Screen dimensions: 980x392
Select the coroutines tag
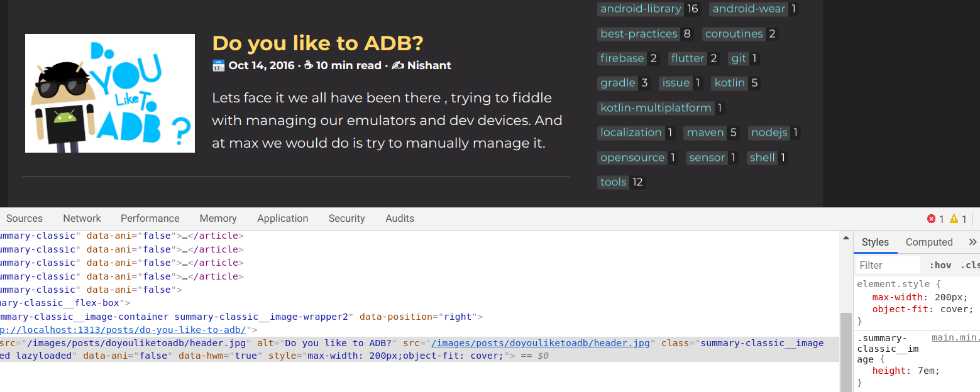[x=734, y=34]
